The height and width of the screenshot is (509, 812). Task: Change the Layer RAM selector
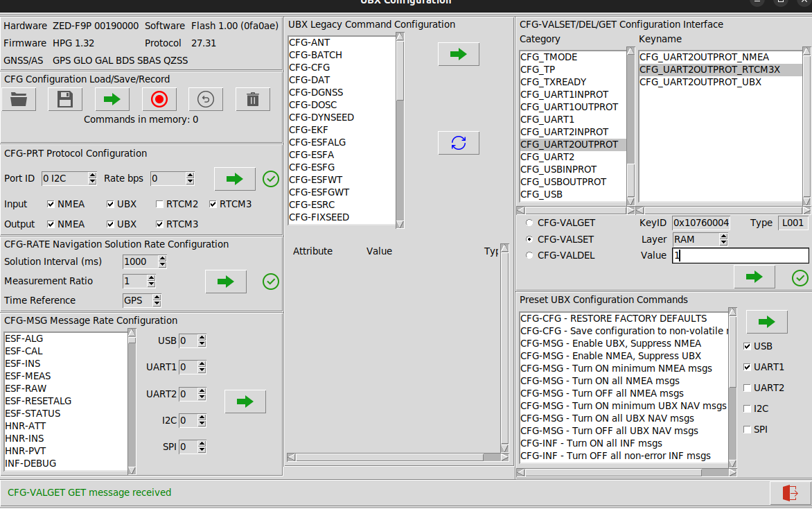pos(700,239)
